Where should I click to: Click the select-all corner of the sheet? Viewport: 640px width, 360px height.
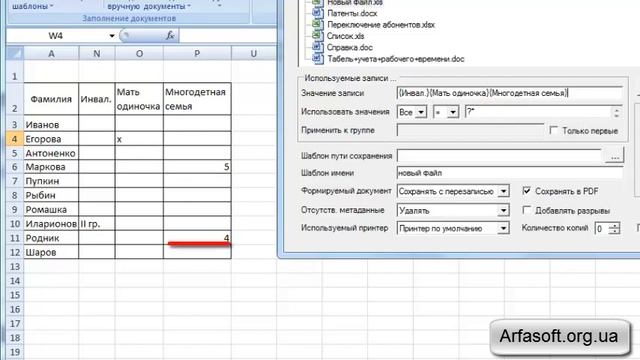click(x=15, y=53)
